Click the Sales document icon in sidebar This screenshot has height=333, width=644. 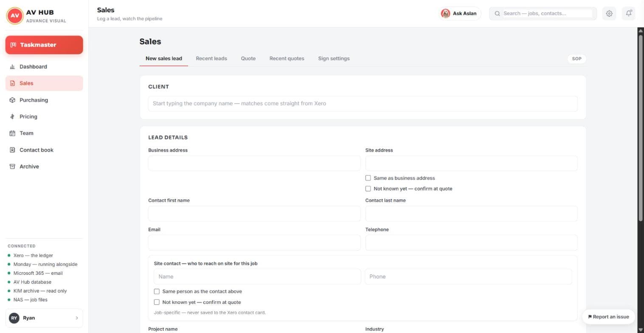click(12, 83)
